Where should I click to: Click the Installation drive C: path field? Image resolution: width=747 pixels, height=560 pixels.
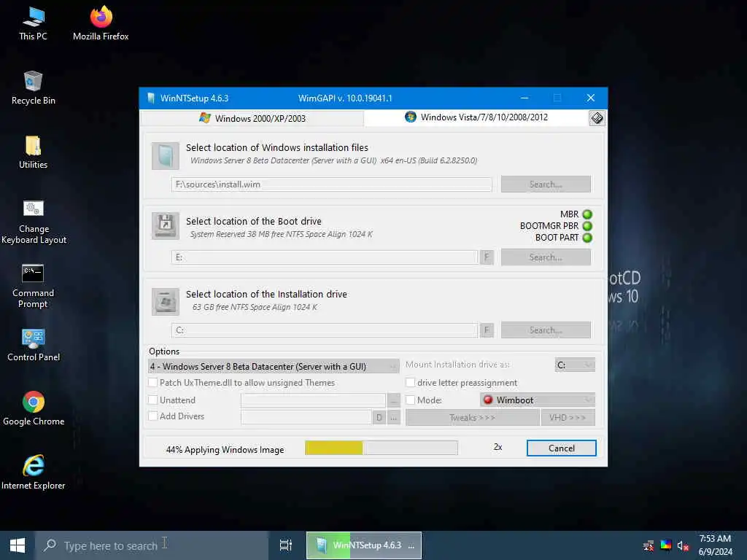point(325,330)
